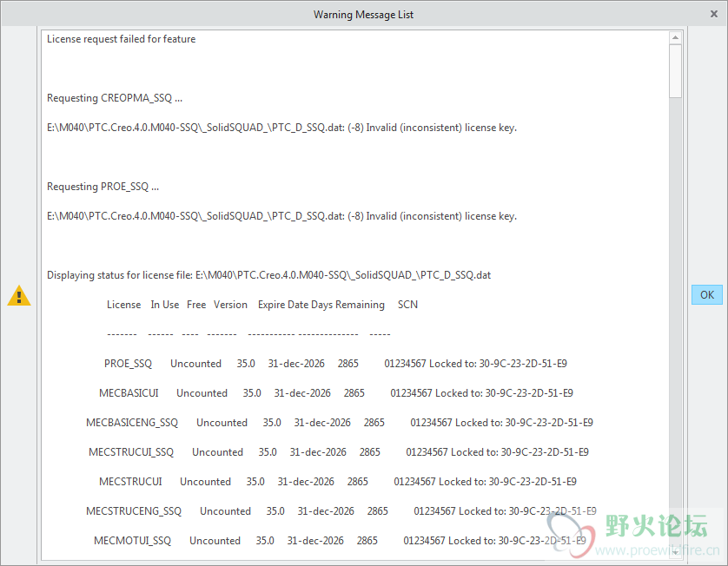Select the MECBASICUI license row name
728x566 pixels.
129,393
